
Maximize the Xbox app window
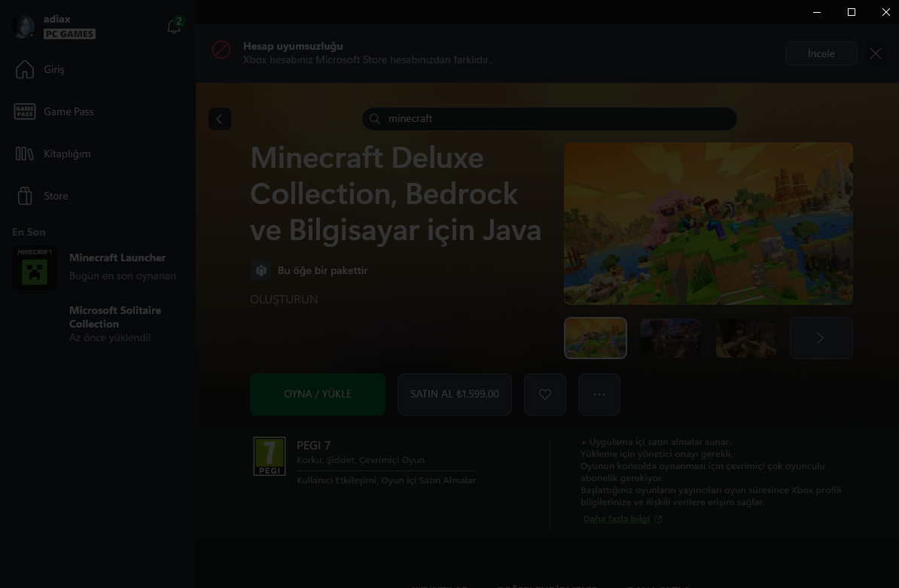pyautogui.click(x=852, y=12)
